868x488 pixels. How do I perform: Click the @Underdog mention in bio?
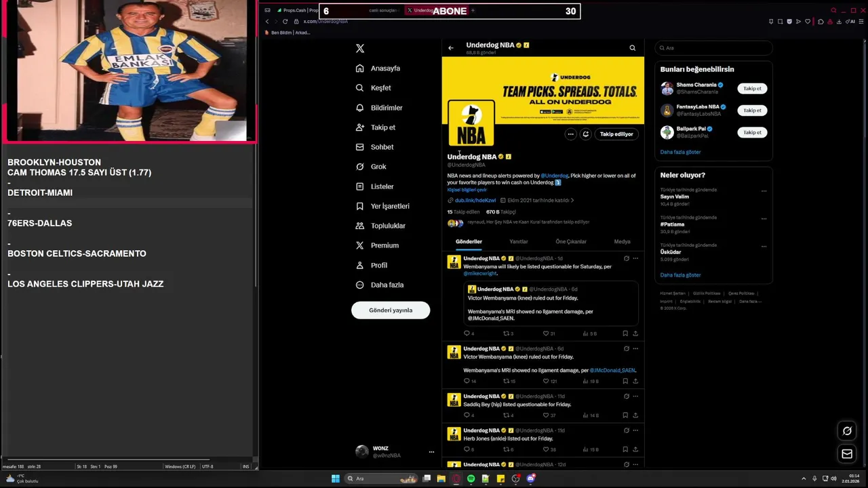(x=555, y=176)
